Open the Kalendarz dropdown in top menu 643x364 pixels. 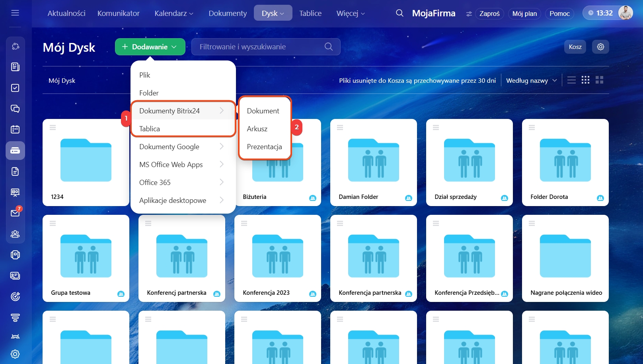[x=173, y=13]
